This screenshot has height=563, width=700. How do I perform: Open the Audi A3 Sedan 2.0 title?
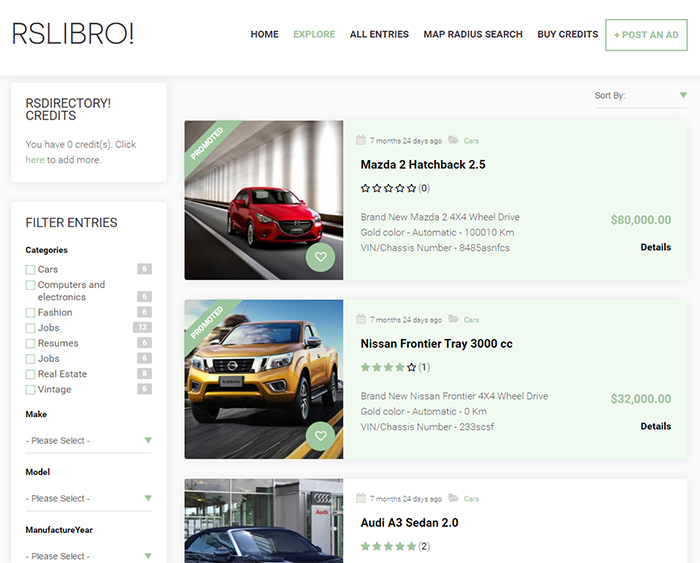[x=409, y=523]
